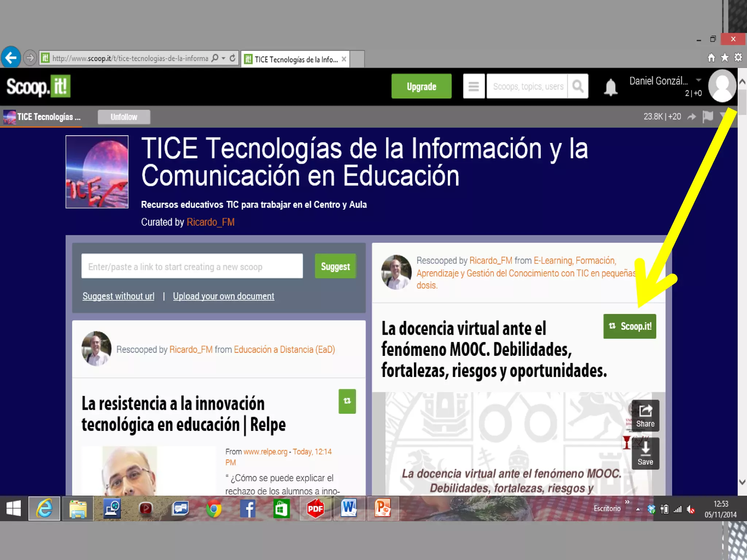Click the green Upgrade button
The image size is (747, 560).
421,86
